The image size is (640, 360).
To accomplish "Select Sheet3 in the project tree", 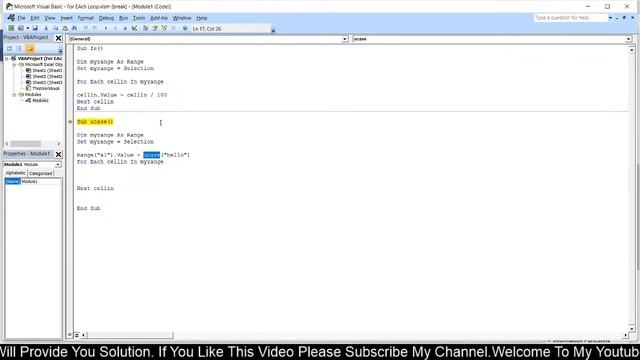I will pos(44,82).
